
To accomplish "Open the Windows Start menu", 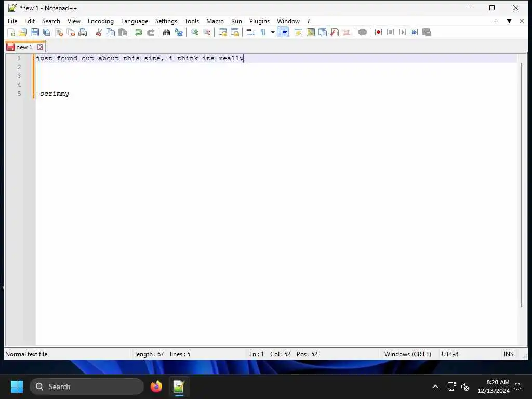I will click(17, 387).
